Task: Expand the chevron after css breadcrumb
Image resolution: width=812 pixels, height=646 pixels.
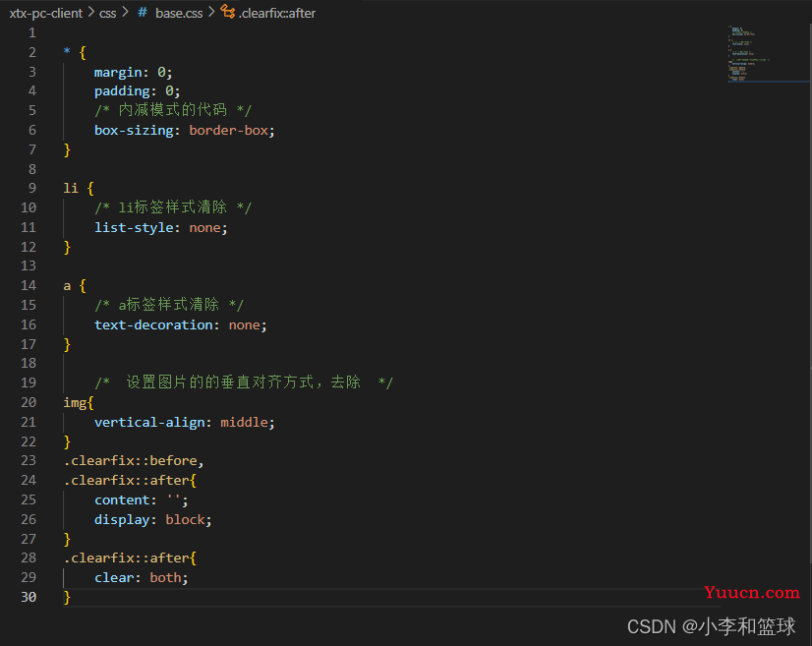Action: (125, 12)
